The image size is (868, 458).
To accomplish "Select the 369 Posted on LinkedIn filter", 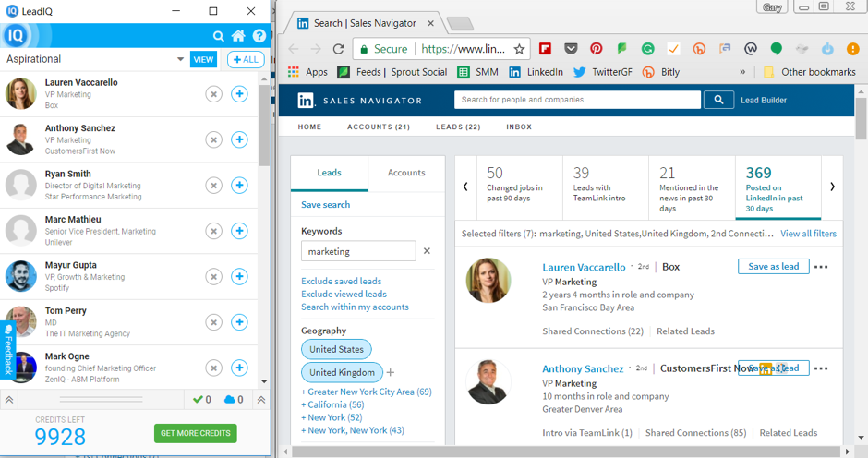I will pyautogui.click(x=778, y=188).
